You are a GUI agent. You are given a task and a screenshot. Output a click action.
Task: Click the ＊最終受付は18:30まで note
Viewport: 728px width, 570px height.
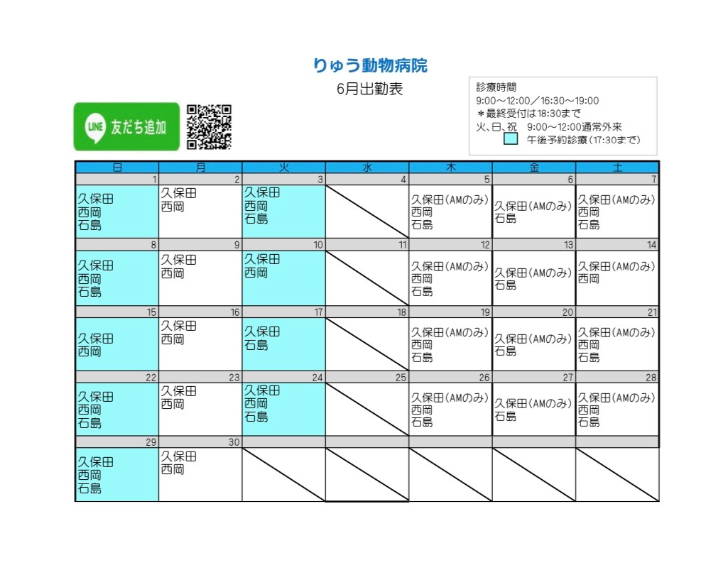pyautogui.click(x=528, y=114)
